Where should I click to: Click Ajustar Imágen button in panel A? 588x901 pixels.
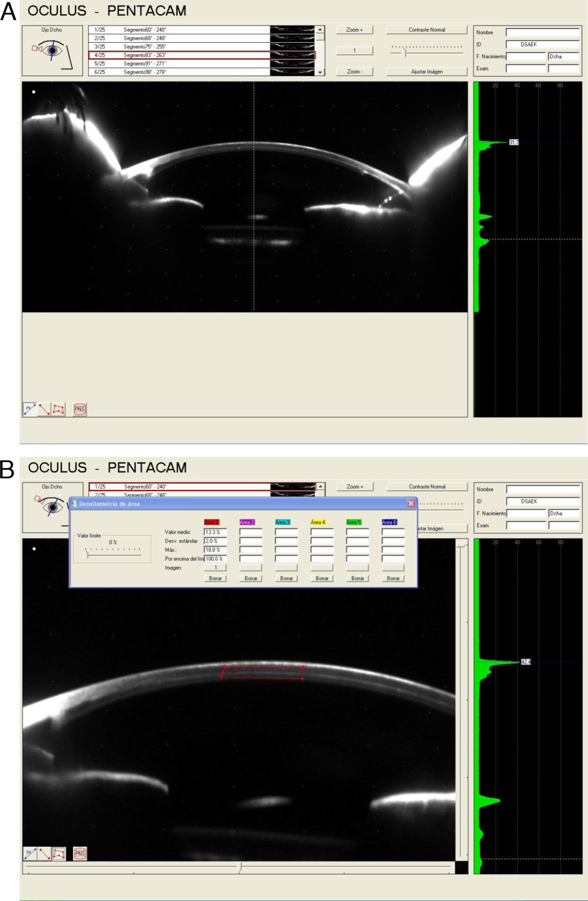426,71
